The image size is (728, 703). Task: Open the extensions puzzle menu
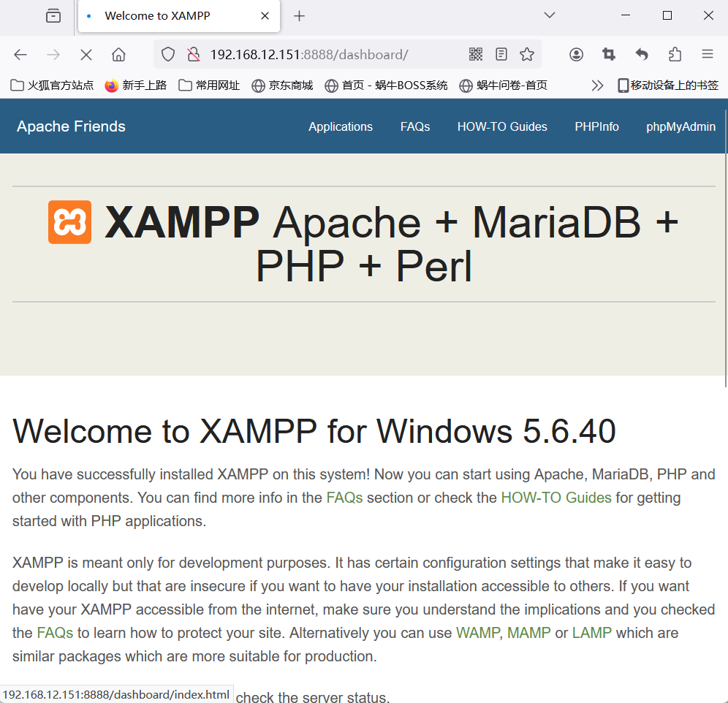tap(675, 55)
